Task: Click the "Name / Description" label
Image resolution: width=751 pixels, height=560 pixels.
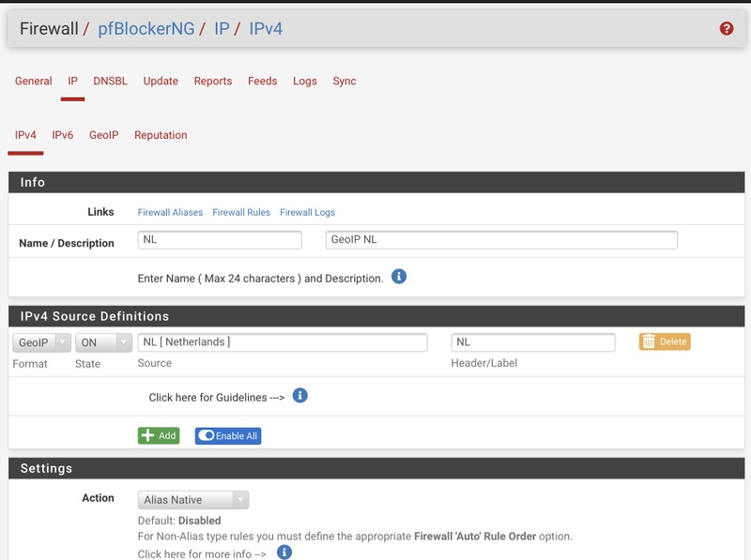Action: (x=67, y=243)
